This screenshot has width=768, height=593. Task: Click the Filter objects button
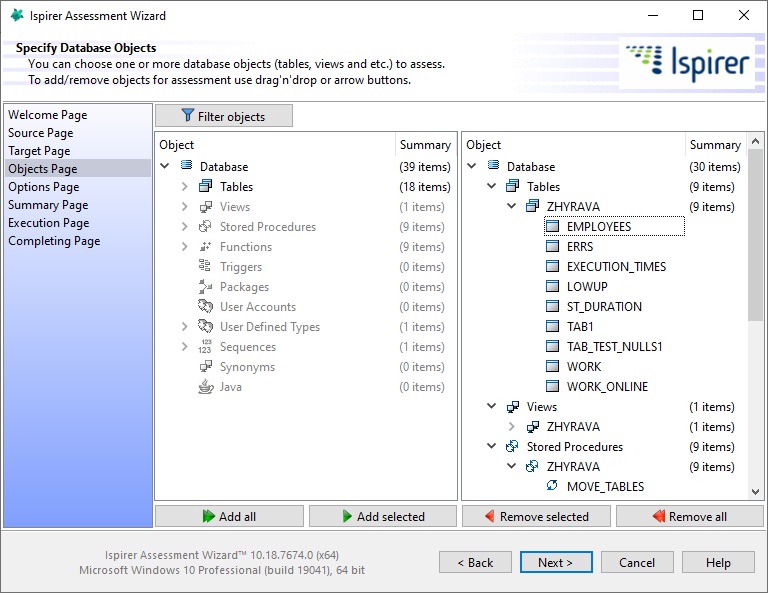click(x=224, y=116)
